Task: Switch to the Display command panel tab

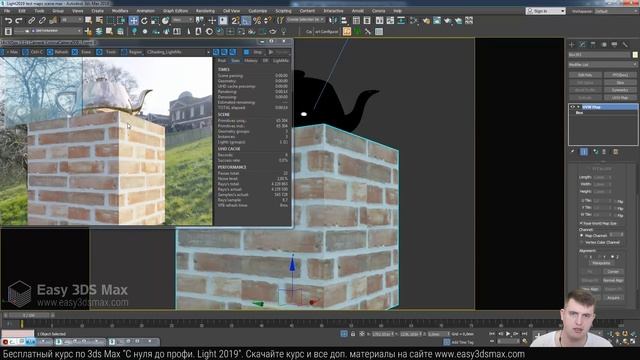Action: click(x=614, y=44)
